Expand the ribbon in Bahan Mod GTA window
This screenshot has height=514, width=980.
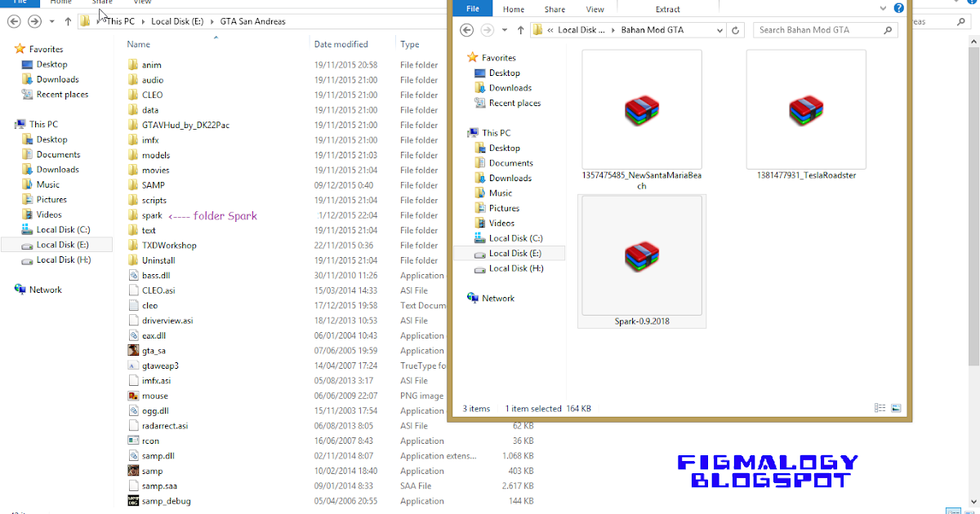(x=883, y=8)
